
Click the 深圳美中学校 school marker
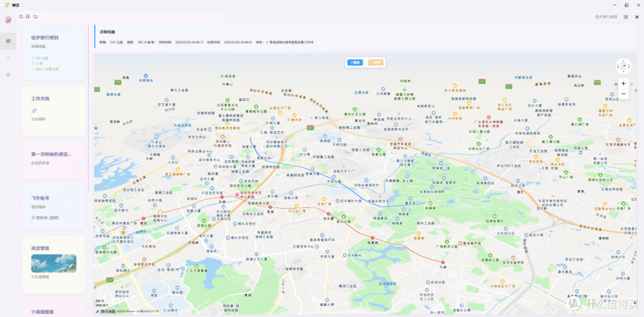144,261
